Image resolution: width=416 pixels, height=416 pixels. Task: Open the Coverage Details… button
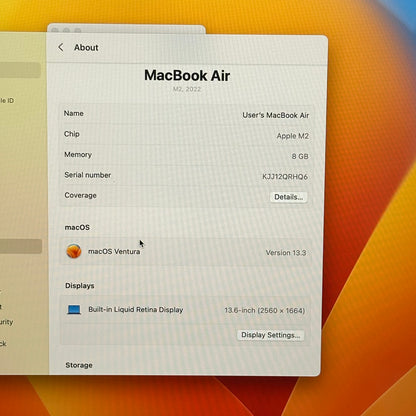pos(288,197)
